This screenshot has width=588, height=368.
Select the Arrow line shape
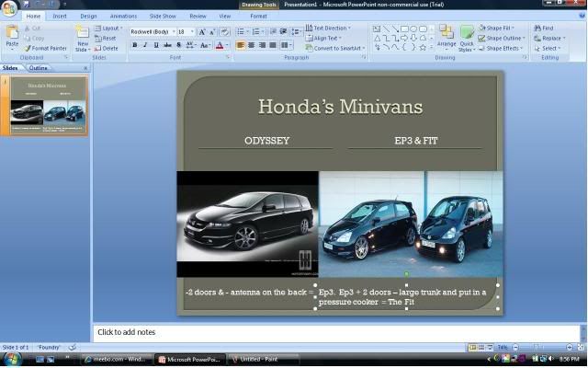coord(395,29)
